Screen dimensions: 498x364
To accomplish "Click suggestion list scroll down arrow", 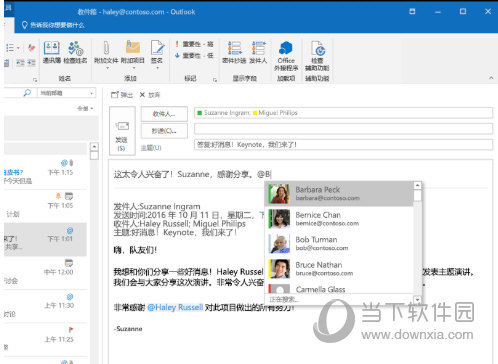I will tap(417, 300).
